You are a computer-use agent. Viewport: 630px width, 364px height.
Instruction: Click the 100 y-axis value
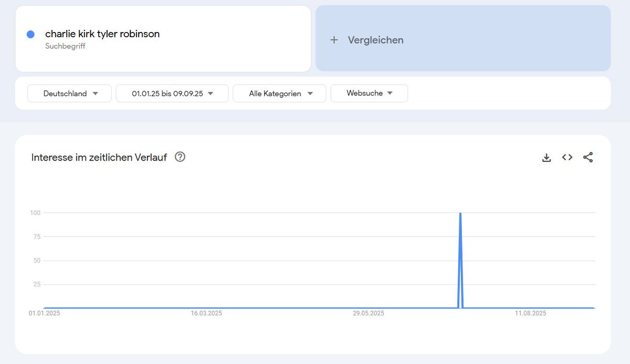pos(35,213)
